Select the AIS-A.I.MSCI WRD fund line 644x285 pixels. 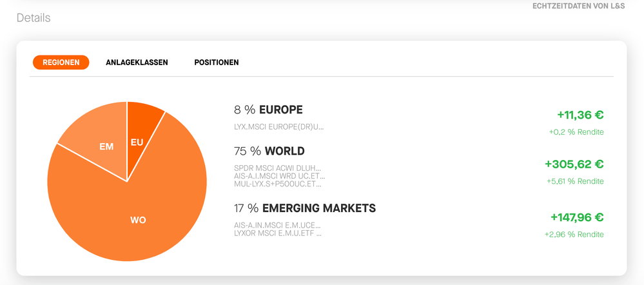280,176
